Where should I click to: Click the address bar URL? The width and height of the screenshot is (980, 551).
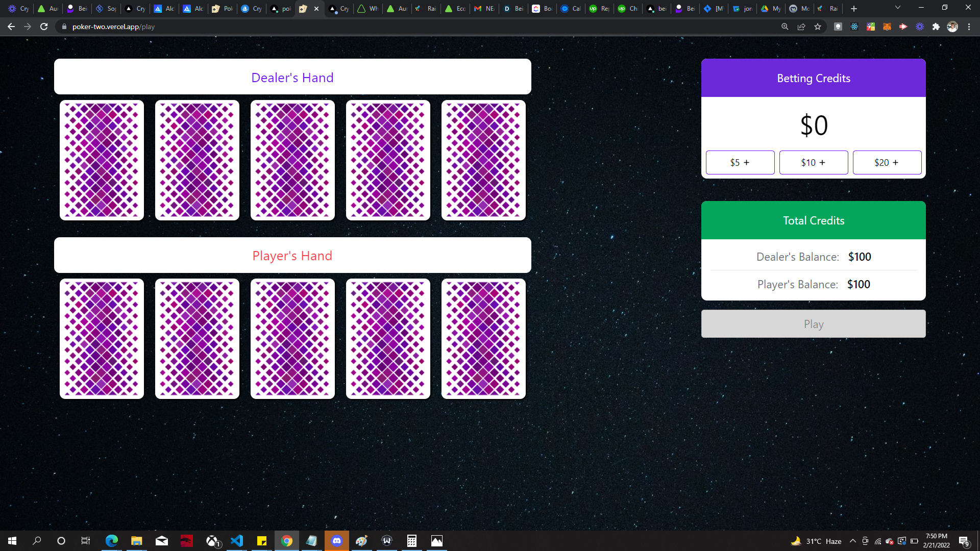click(x=113, y=27)
